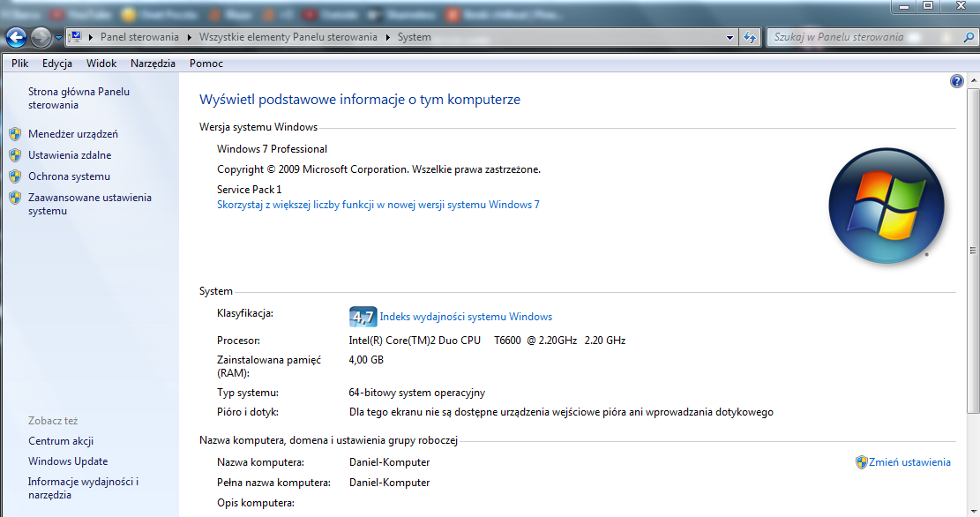Click Zmień ustawienia link
The image size is (980, 517).
(x=909, y=462)
